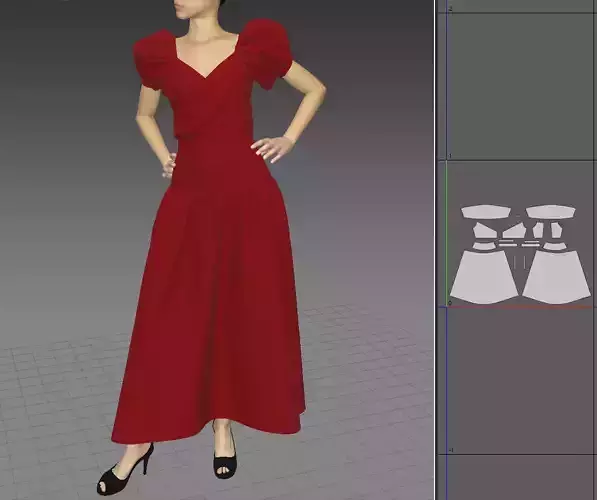Select the right skirt pattern piece

(557, 277)
